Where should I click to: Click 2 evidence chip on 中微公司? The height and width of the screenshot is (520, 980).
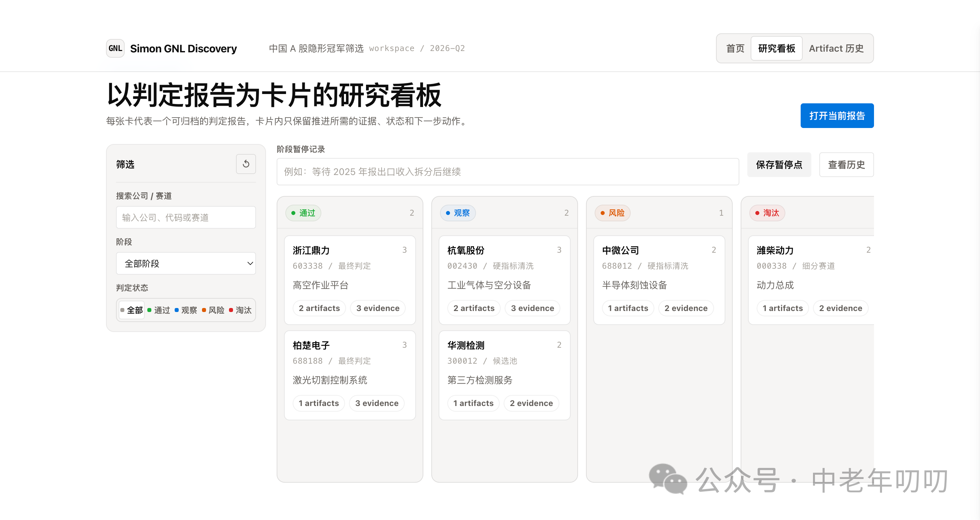point(686,308)
